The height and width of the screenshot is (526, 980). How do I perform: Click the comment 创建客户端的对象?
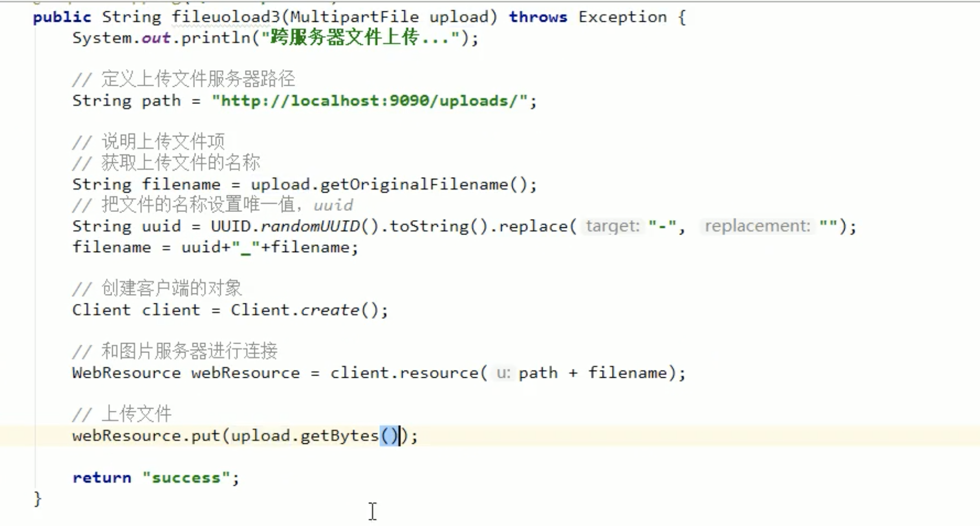[157, 288]
